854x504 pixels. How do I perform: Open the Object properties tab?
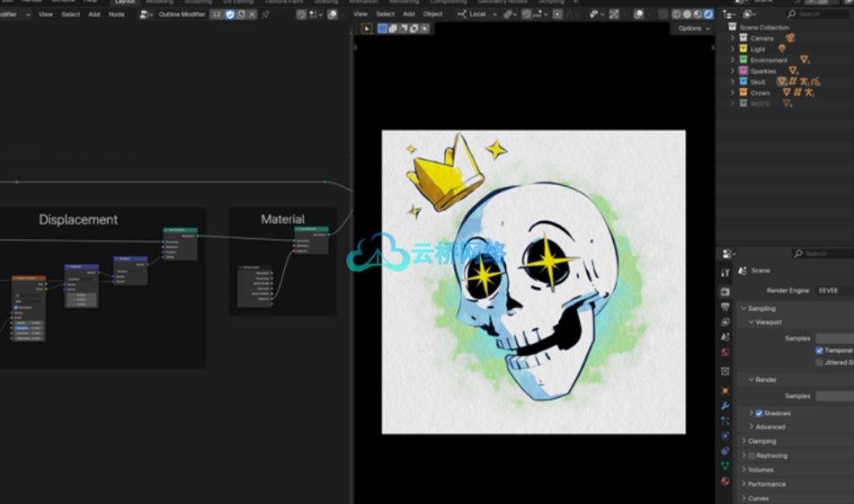point(725,391)
